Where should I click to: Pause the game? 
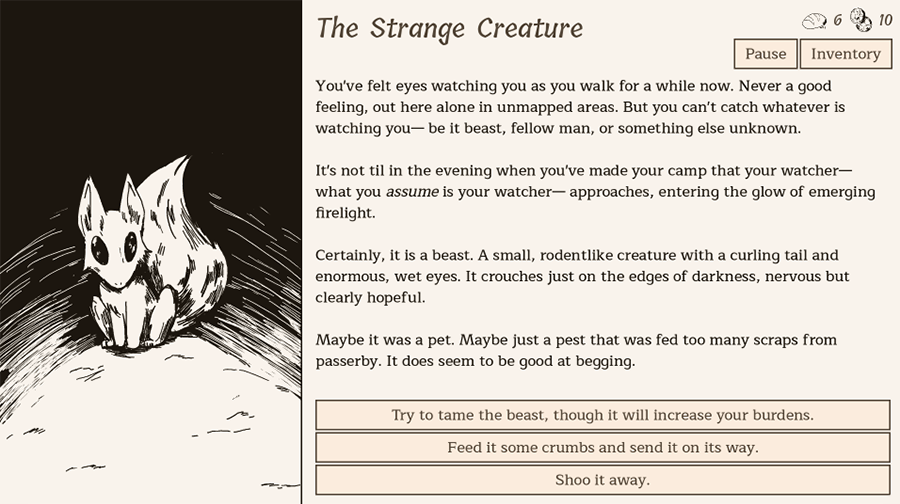(x=765, y=54)
